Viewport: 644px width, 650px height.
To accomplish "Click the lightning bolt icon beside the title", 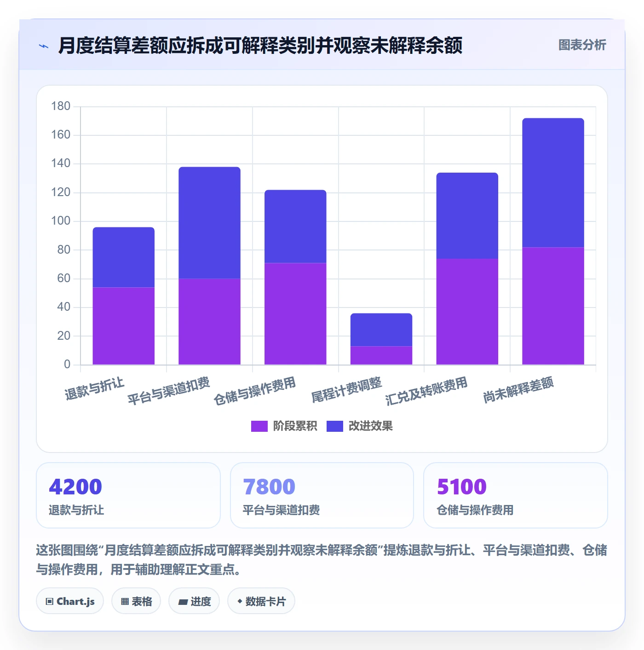I will [44, 46].
